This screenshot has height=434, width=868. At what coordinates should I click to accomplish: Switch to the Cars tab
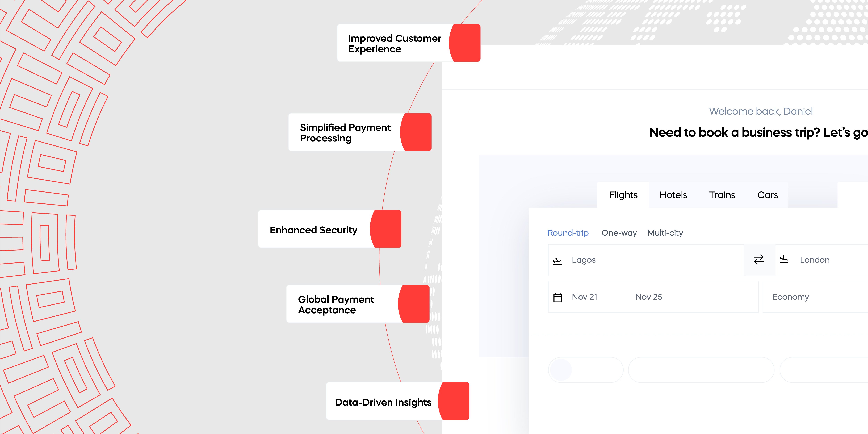tap(768, 195)
